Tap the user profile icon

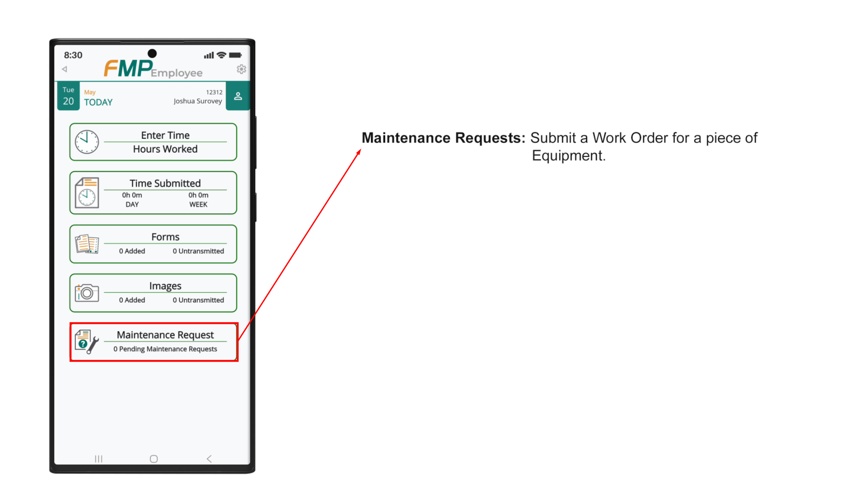tap(238, 96)
